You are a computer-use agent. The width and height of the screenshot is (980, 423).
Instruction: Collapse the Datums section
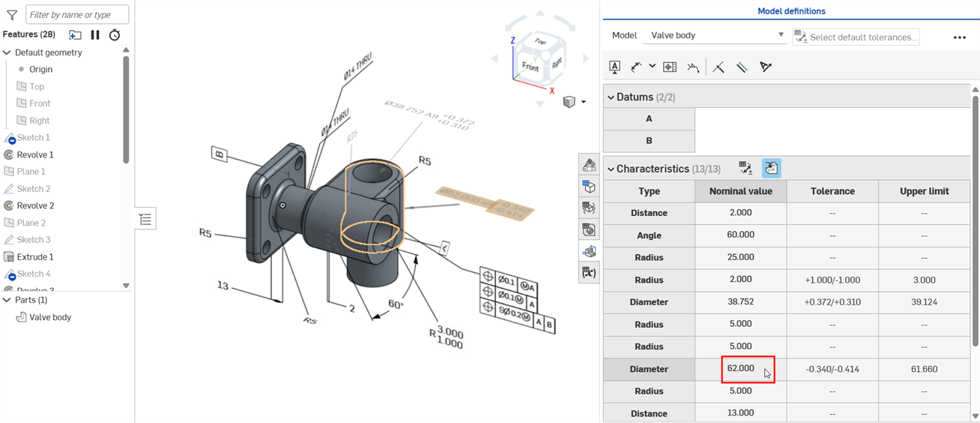click(611, 97)
